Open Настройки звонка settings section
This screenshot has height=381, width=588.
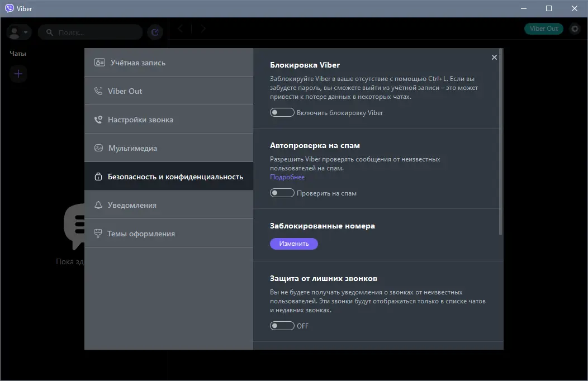[x=169, y=120]
